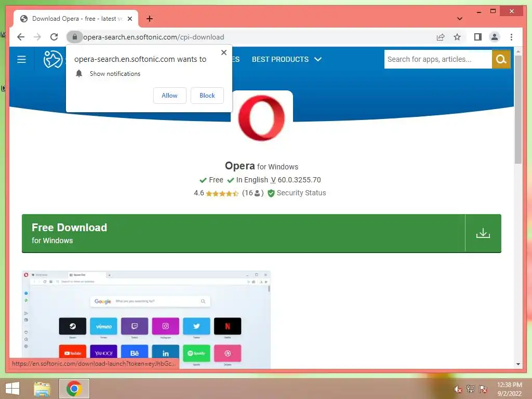The height and width of the screenshot is (399, 532).
Task: Block notifications from softonic
Action: click(x=207, y=96)
